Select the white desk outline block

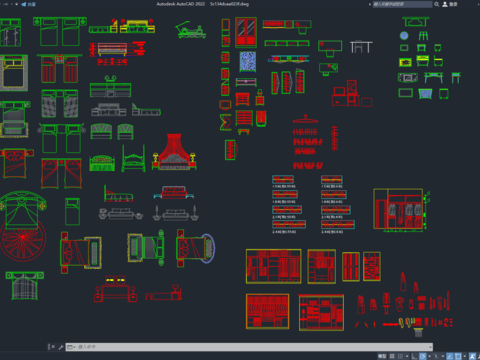click(x=361, y=47)
